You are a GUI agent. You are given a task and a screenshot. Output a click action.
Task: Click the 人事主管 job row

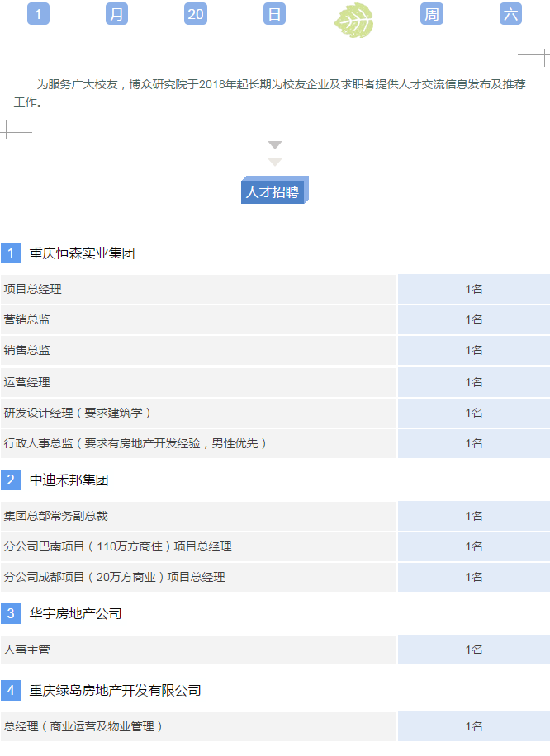coord(198,650)
